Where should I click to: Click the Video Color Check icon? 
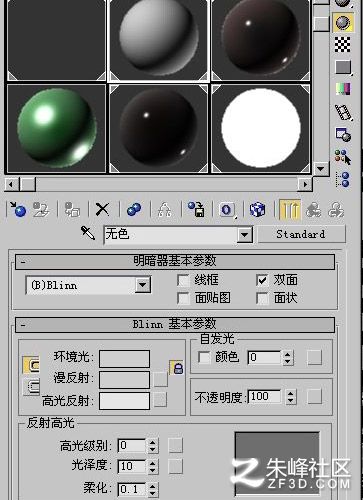[343, 89]
